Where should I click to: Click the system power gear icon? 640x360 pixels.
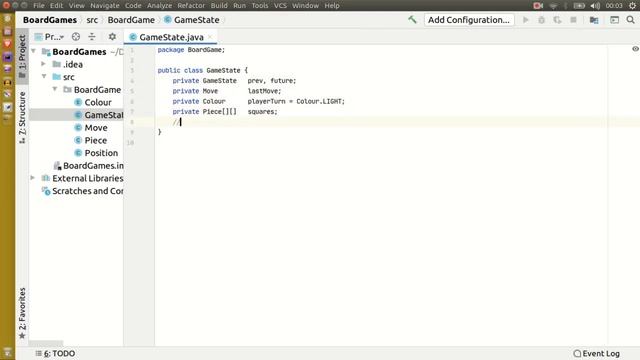tap(632, 5)
